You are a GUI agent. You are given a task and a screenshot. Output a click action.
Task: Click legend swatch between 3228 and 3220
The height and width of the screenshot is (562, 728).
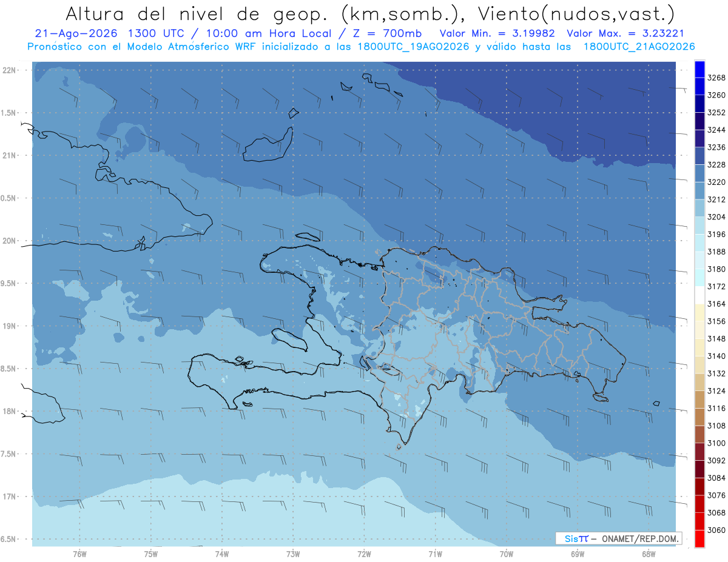699,173
